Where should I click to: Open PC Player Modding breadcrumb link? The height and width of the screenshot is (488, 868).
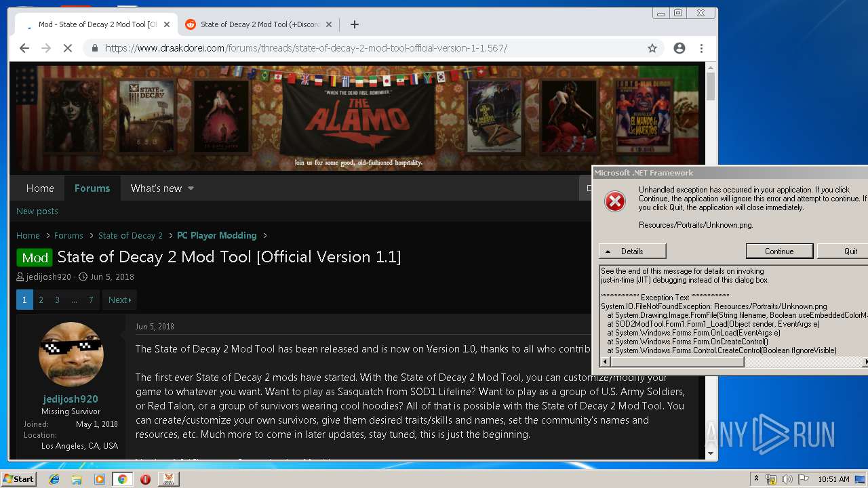217,235
